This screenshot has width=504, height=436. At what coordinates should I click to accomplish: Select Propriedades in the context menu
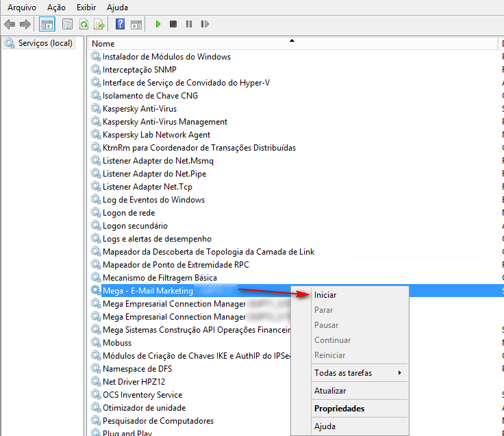click(339, 409)
